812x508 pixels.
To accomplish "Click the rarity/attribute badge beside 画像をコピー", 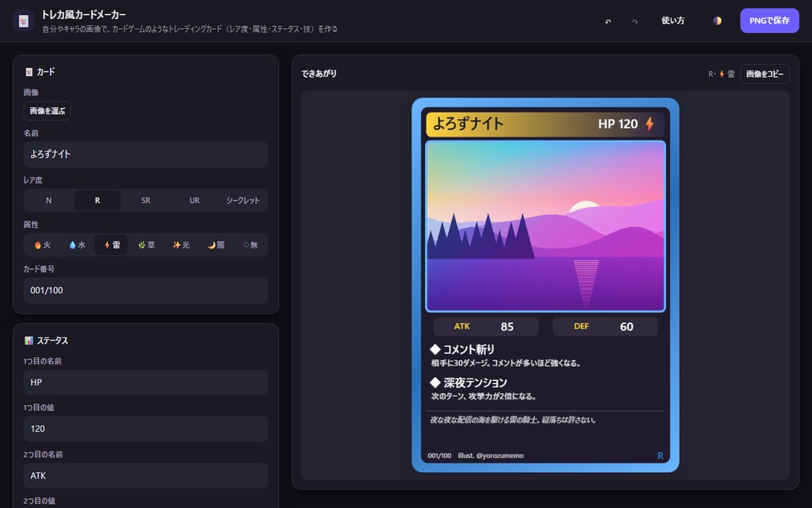I will 722,74.
